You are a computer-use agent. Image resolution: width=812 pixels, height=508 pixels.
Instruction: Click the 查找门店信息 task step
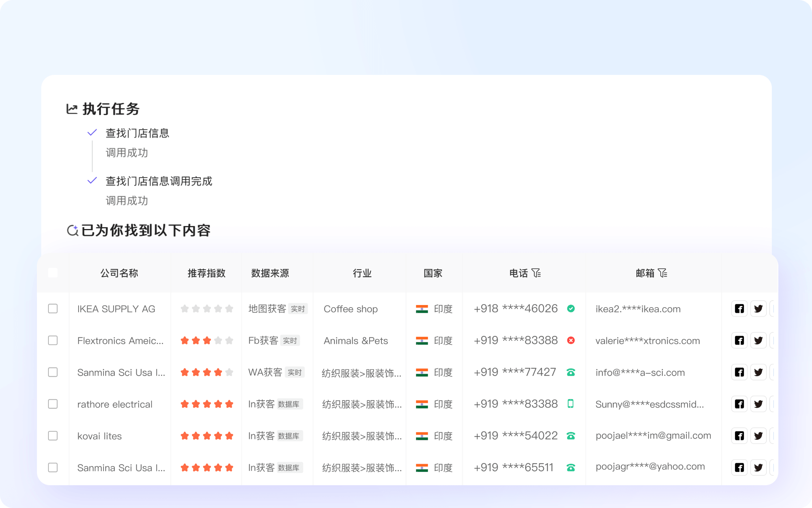(137, 133)
